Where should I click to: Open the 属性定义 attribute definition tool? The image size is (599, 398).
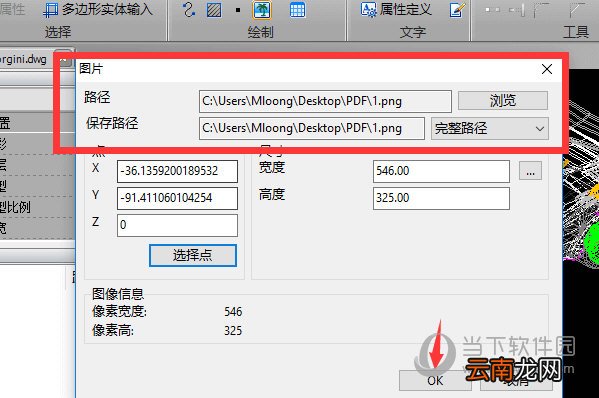396,10
